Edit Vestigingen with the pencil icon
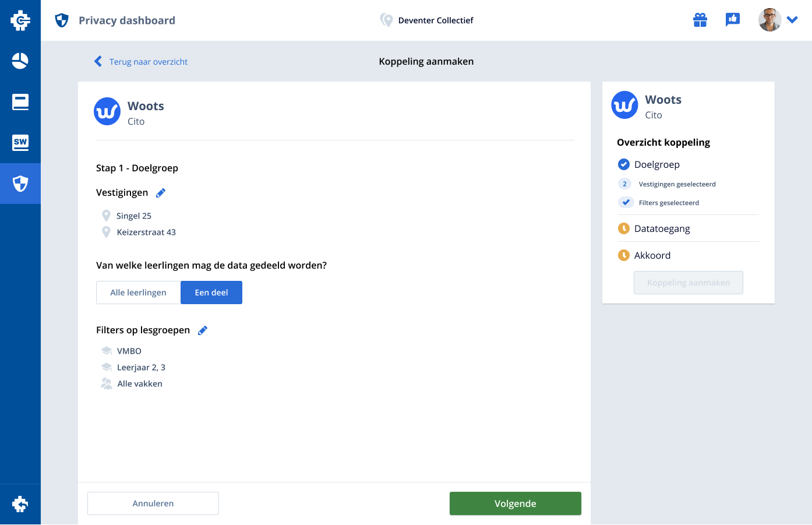812x525 pixels. tap(161, 193)
